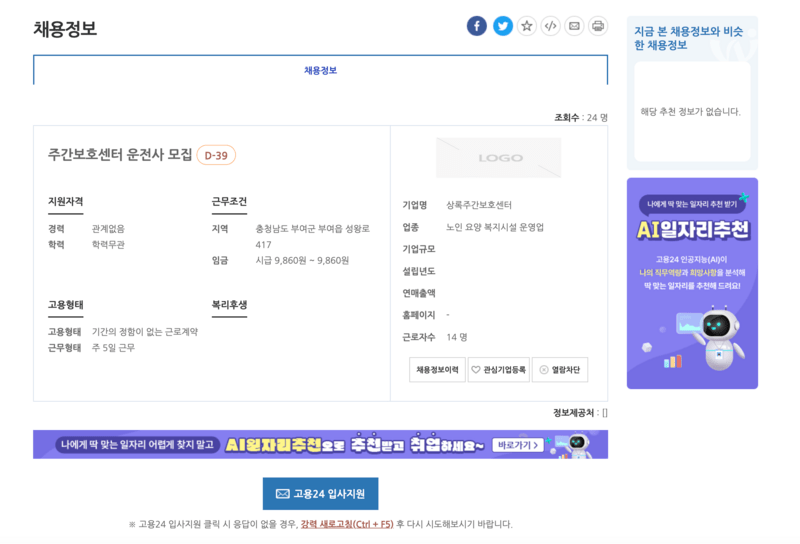Bookmark posting with the star icon
The height and width of the screenshot is (544, 800).
pos(527,26)
